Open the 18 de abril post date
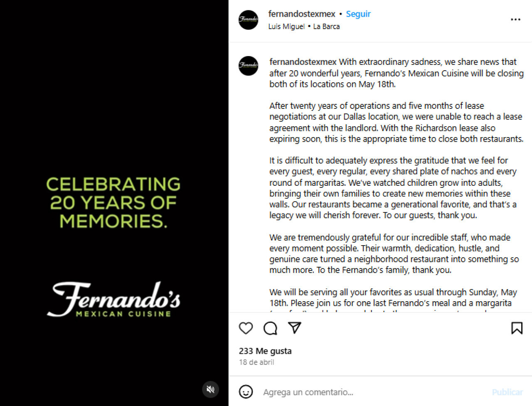 (x=256, y=362)
